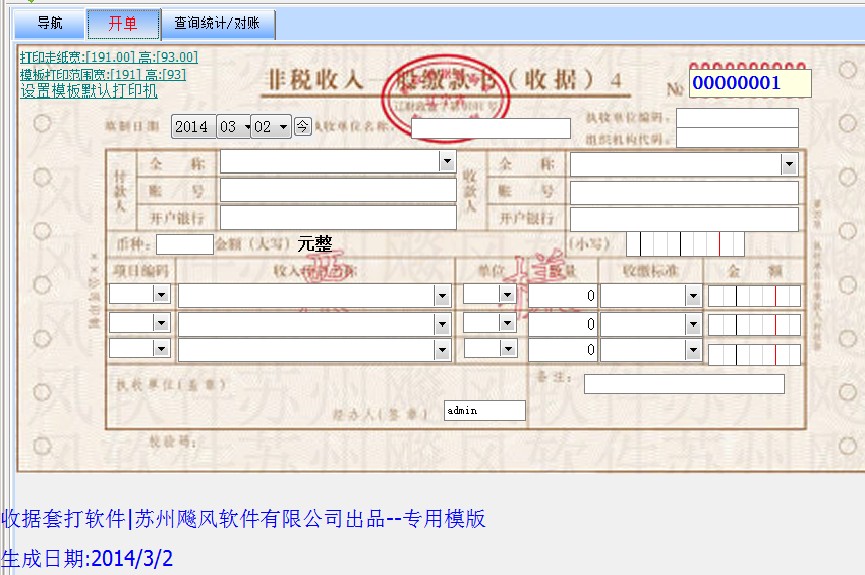Click the receipt number field 00000001

coord(749,83)
